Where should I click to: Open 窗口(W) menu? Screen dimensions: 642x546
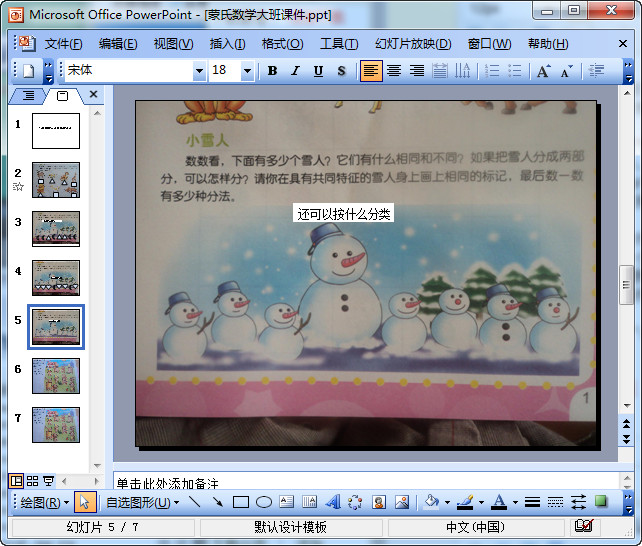[x=489, y=44]
